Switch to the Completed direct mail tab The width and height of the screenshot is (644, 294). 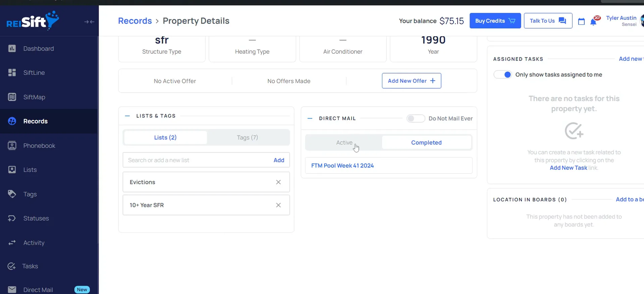[426, 143]
